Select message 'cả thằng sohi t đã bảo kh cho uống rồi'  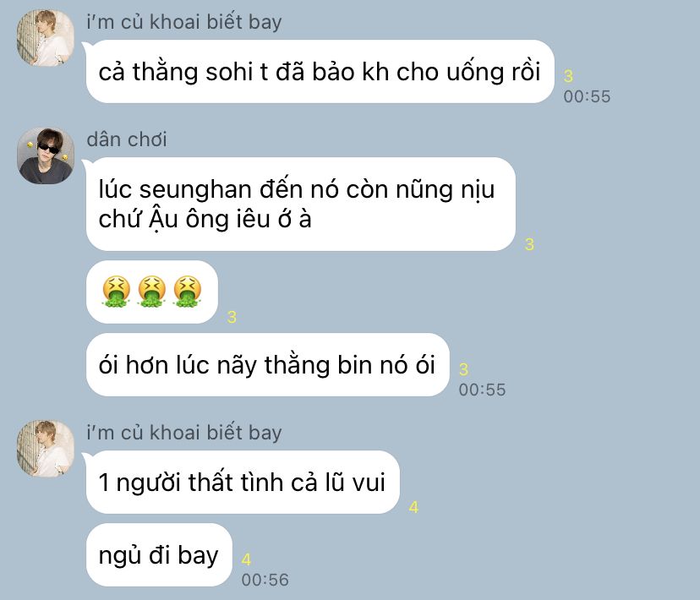320,71
